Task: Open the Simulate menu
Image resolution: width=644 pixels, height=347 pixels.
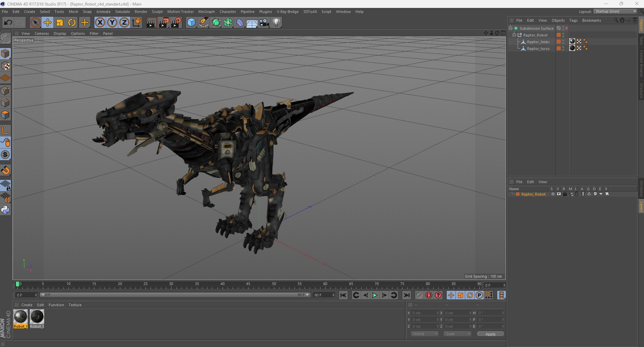Action: [122, 11]
